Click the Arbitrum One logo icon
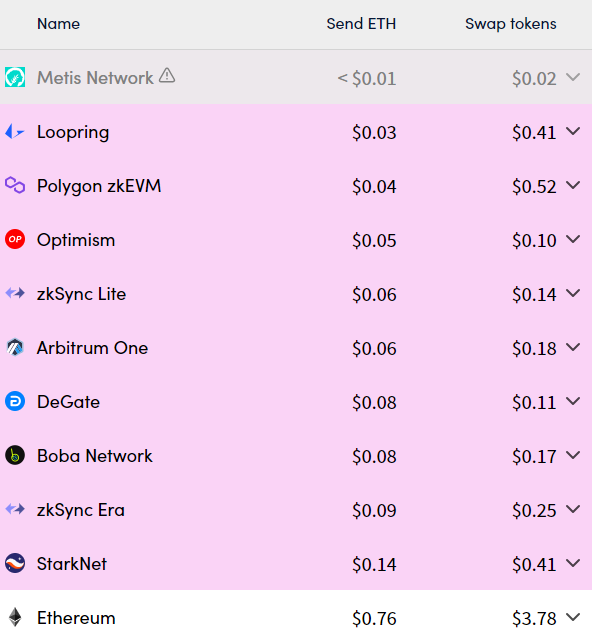This screenshot has height=638, width=592. coord(15,347)
